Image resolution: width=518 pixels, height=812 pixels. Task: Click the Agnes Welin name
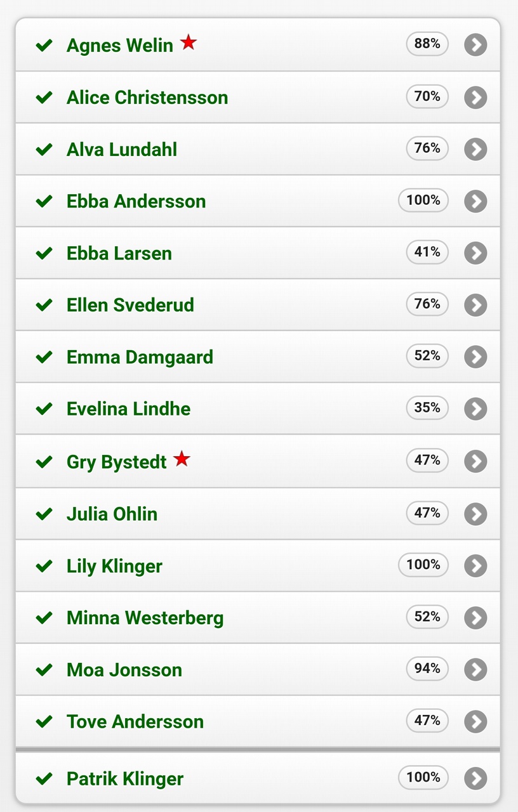click(x=119, y=46)
